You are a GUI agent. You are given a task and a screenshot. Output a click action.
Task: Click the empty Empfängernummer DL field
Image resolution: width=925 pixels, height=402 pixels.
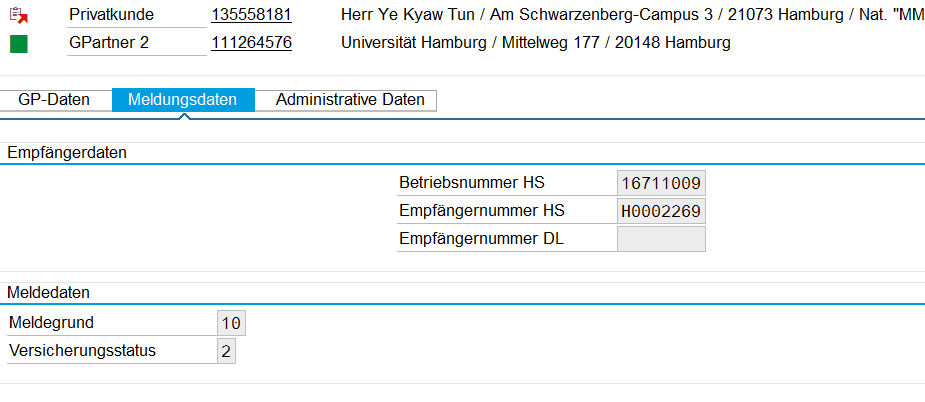[x=661, y=239]
